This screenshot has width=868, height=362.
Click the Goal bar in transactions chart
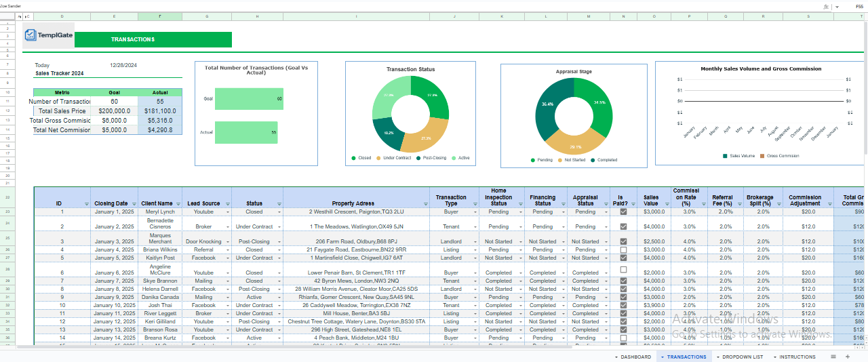[248, 98]
